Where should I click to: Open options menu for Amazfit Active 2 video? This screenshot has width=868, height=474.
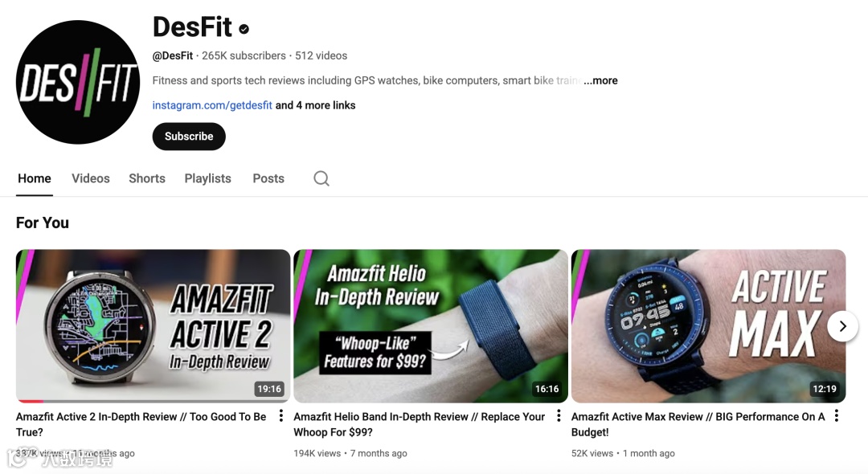pyautogui.click(x=281, y=415)
